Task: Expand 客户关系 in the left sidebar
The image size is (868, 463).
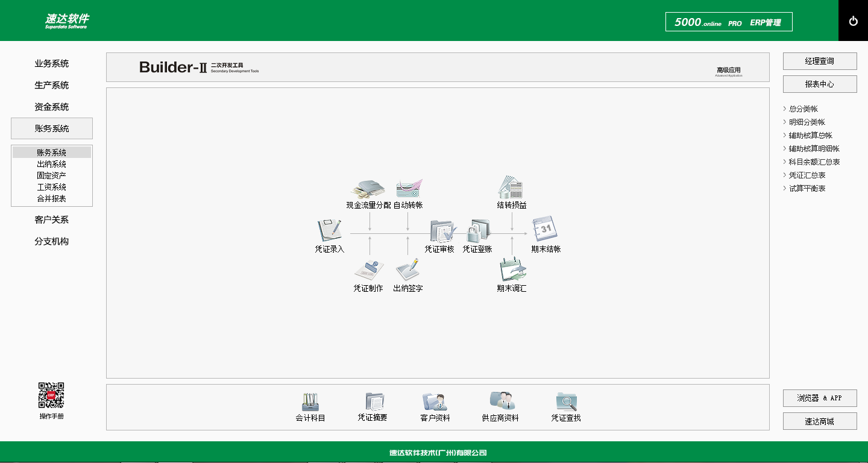Action: click(x=52, y=220)
